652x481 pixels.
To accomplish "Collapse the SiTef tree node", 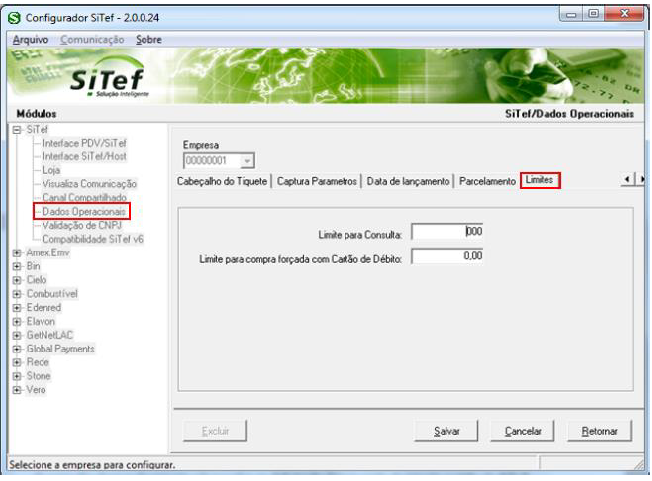I will 17,130.
